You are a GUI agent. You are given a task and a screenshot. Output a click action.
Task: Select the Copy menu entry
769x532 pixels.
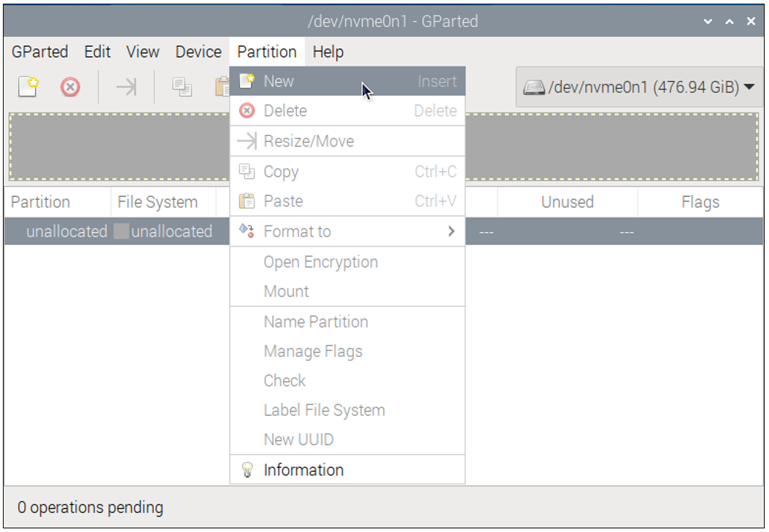[x=347, y=171]
